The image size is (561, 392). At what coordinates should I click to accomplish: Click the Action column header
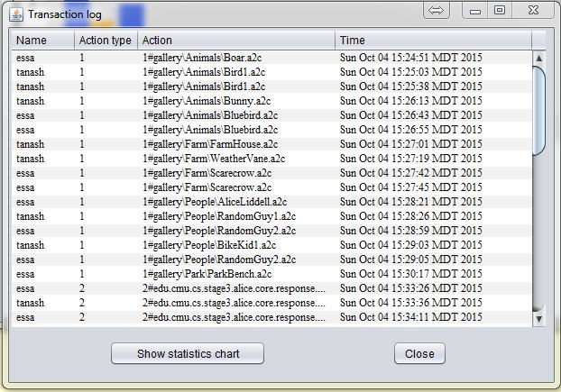pyautogui.click(x=236, y=41)
